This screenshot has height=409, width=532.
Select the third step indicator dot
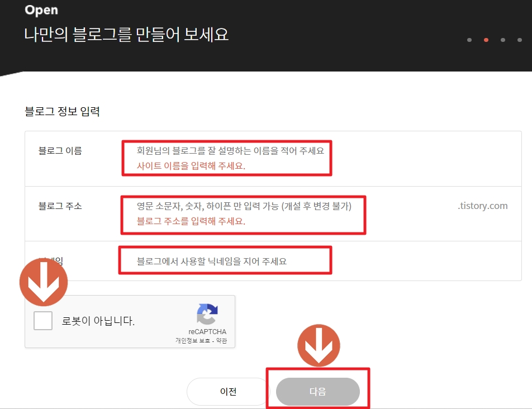(502, 40)
